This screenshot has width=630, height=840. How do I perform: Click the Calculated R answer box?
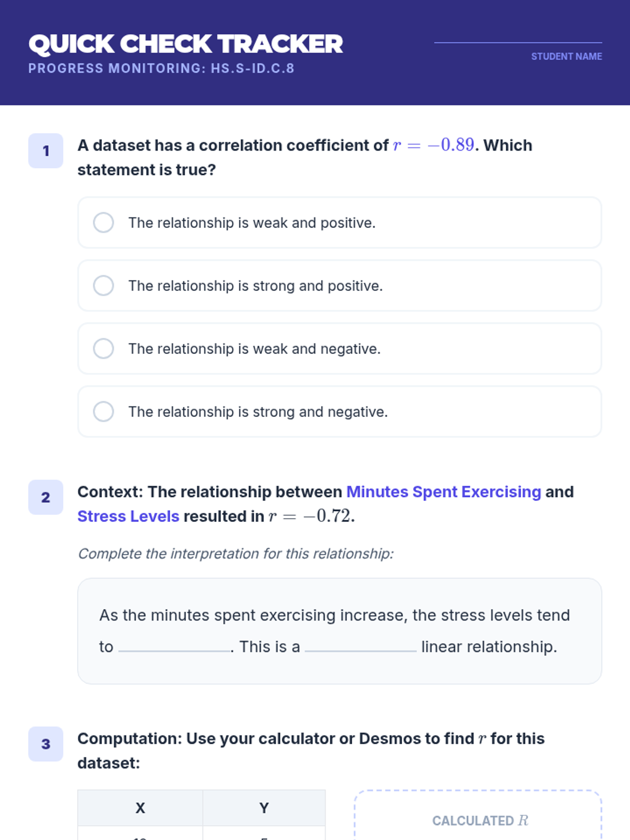pyautogui.click(x=478, y=819)
